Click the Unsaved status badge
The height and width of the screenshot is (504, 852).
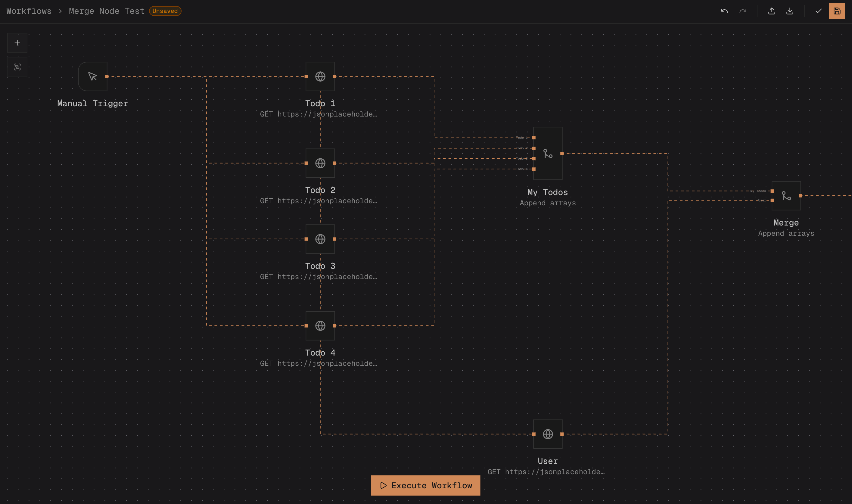coord(165,11)
